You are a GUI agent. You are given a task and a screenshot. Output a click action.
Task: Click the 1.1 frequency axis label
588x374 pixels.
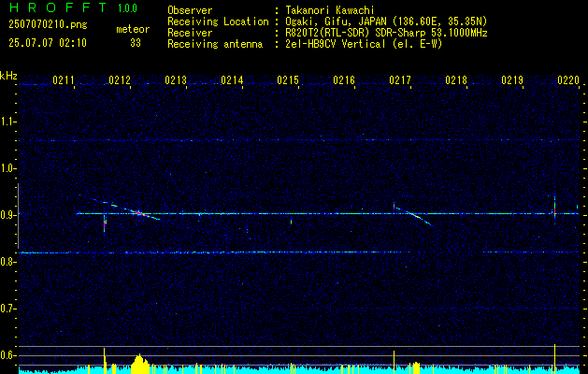(8, 122)
